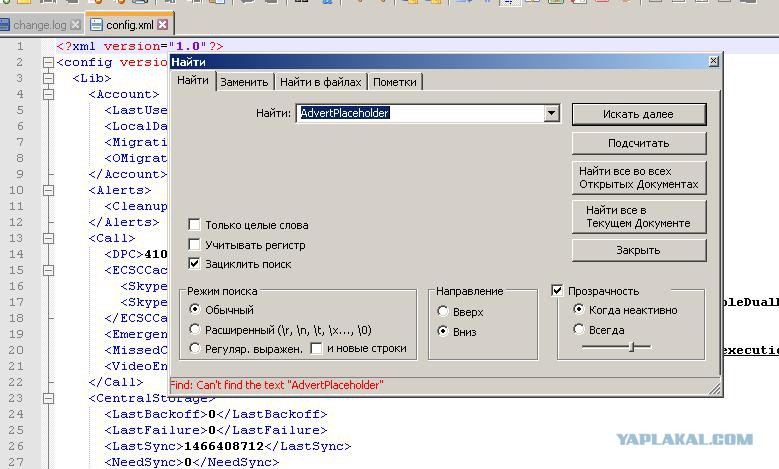Screen dimensions: 779x469
Task: Click the Найти search text field
Action: point(420,113)
